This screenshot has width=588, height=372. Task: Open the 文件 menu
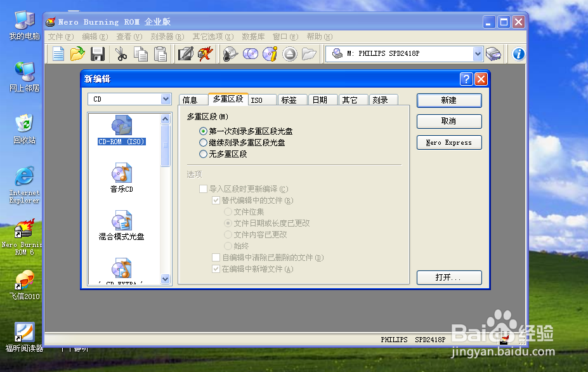(x=61, y=37)
